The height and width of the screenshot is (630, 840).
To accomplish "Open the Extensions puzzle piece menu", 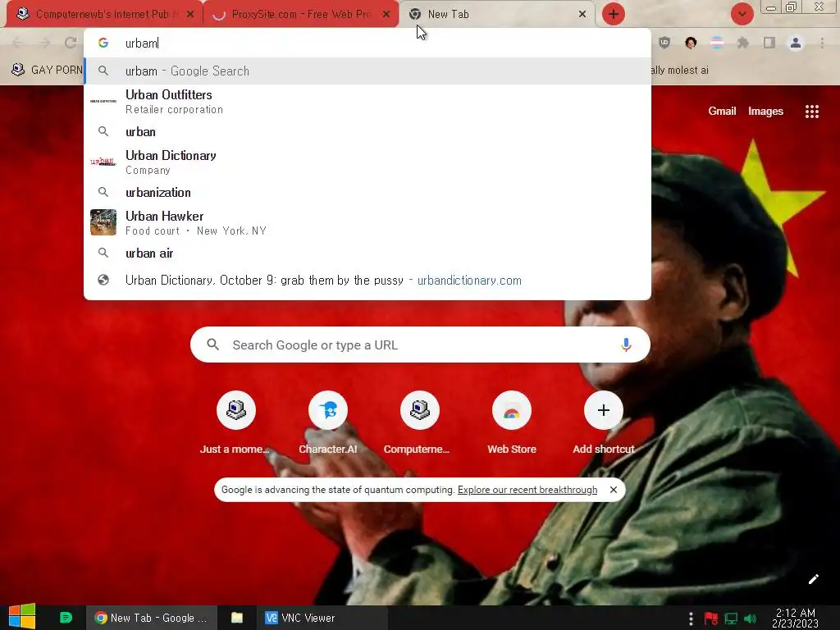I will tap(743, 43).
